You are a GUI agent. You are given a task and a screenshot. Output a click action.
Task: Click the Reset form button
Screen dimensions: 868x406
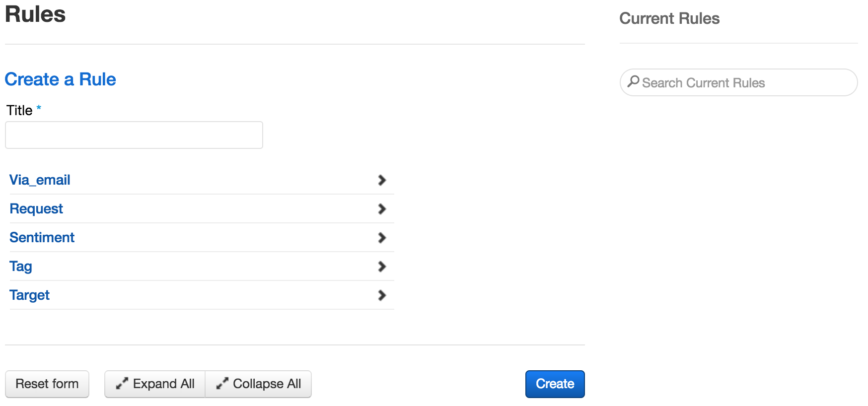click(47, 384)
